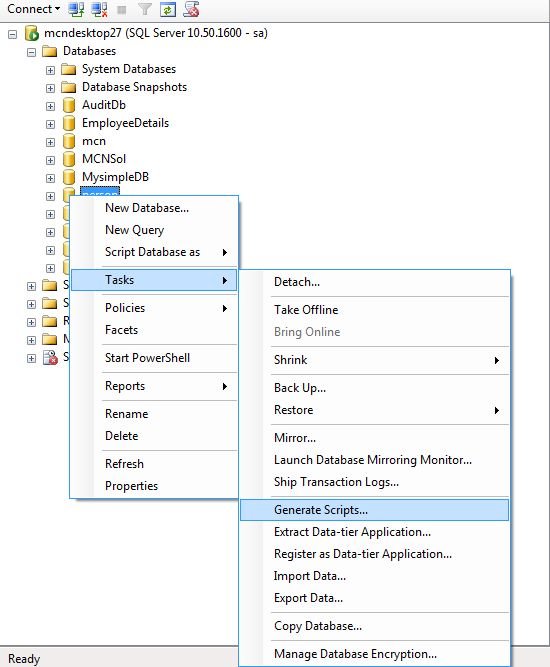Viewport: 550px width, 667px height.
Task: Select Database Snapshots in the tree
Action: 134,87
